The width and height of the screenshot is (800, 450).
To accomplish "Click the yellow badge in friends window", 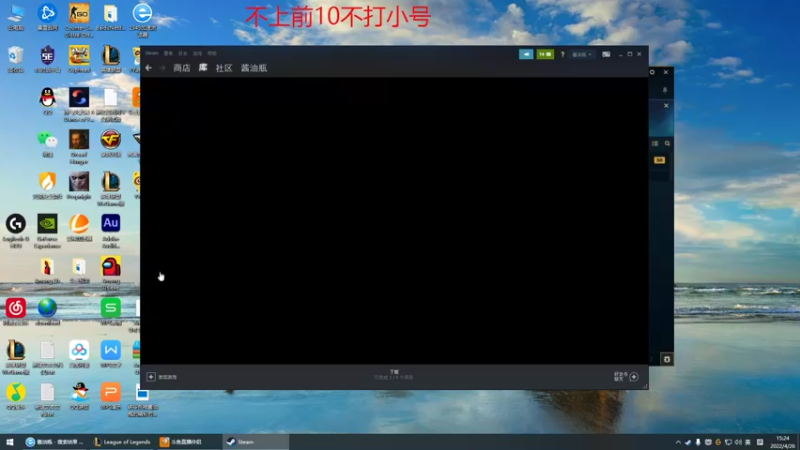I will coord(659,160).
